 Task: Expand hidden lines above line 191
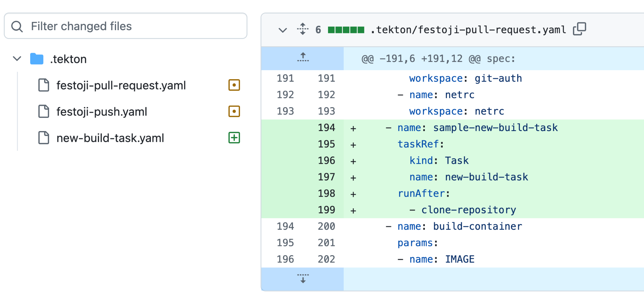pos(303,58)
